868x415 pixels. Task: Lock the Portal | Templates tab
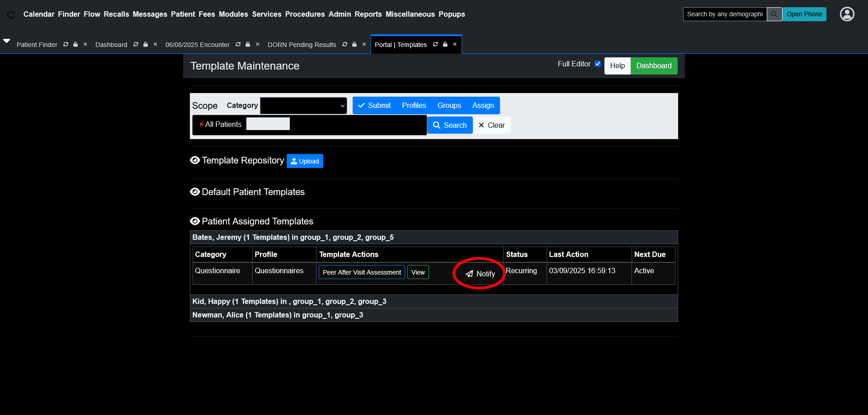click(445, 44)
